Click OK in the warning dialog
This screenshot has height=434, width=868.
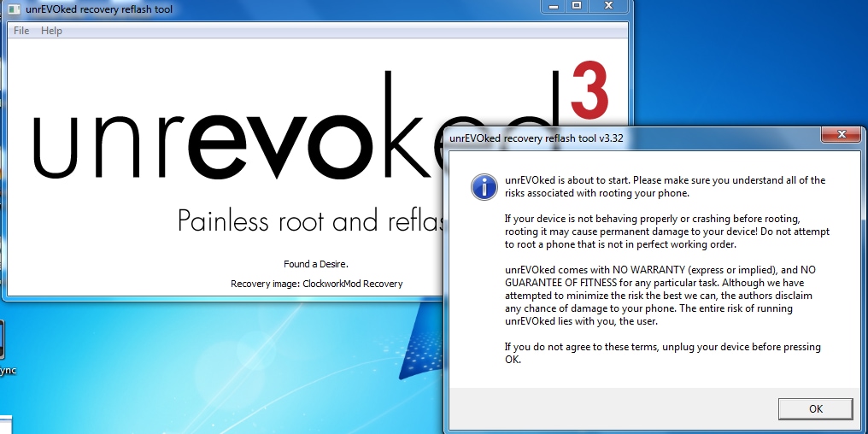815,409
